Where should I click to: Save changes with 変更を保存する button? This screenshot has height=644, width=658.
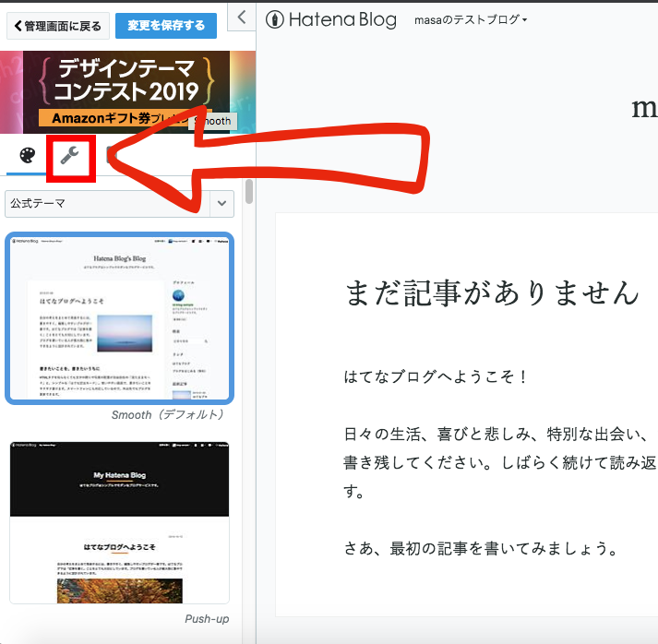(166, 26)
